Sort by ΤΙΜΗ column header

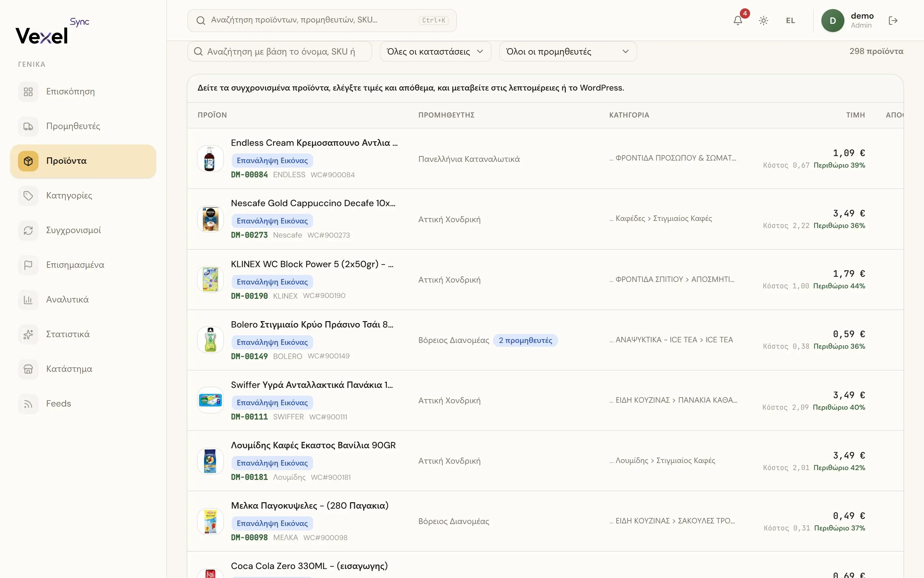[855, 115]
